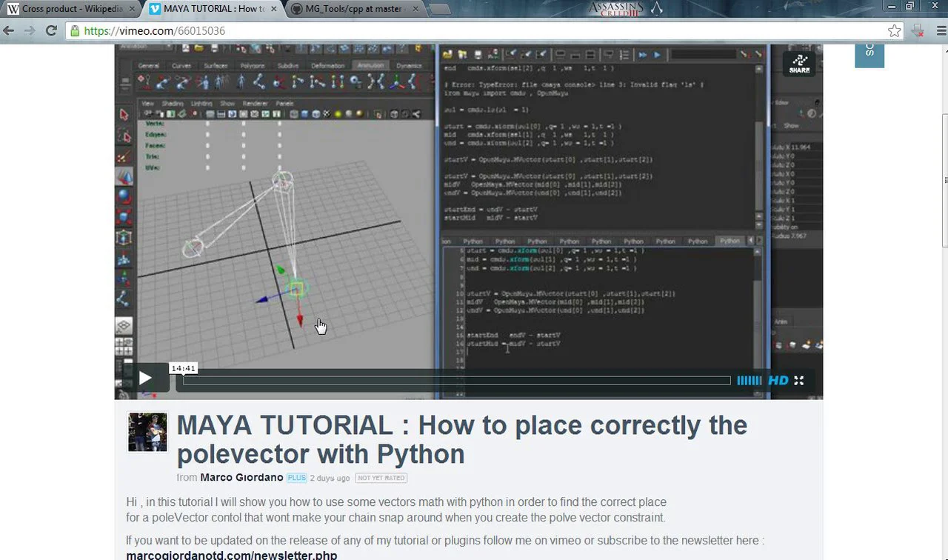
Task: Click the Renderer panel menu in the video
Action: point(256,103)
